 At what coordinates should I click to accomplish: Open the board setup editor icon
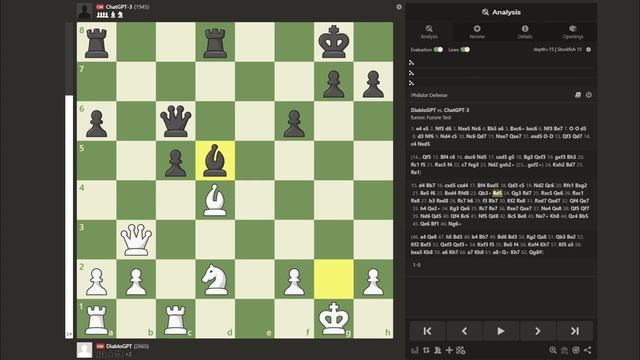[x=460, y=350]
